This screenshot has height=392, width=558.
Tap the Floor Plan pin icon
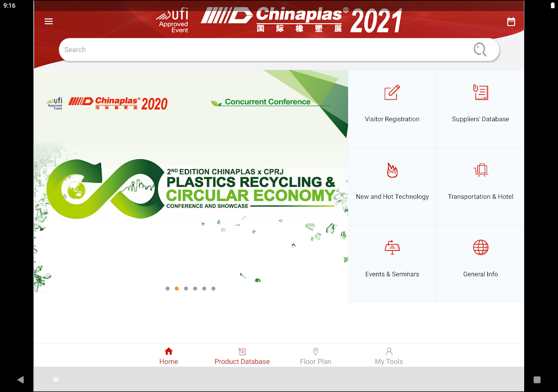pyautogui.click(x=315, y=351)
